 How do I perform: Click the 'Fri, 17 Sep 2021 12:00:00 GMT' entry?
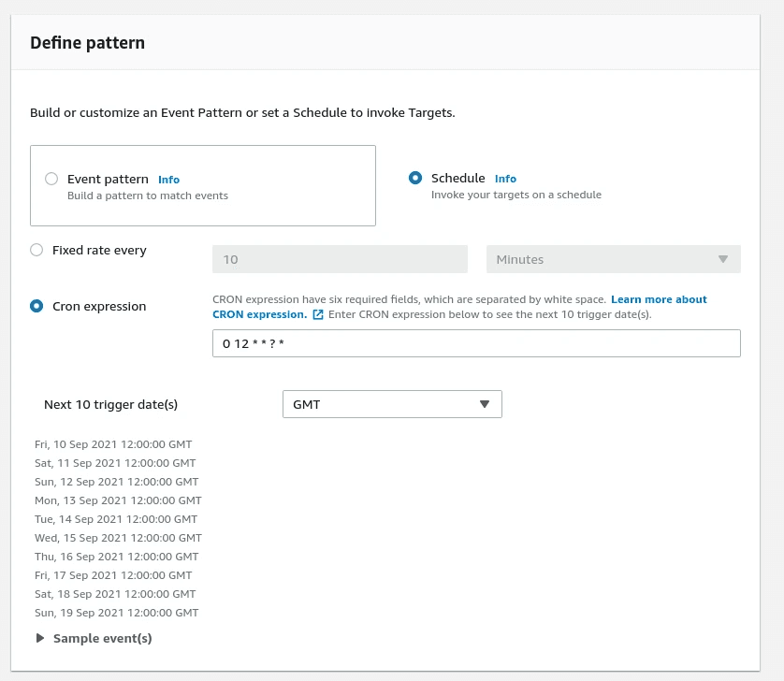coord(113,575)
